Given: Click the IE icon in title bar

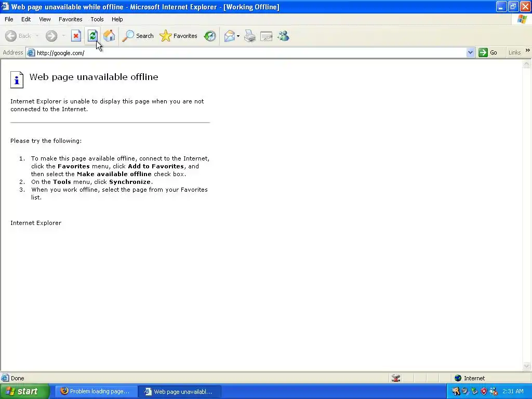Looking at the screenshot, I should click(x=5, y=6).
